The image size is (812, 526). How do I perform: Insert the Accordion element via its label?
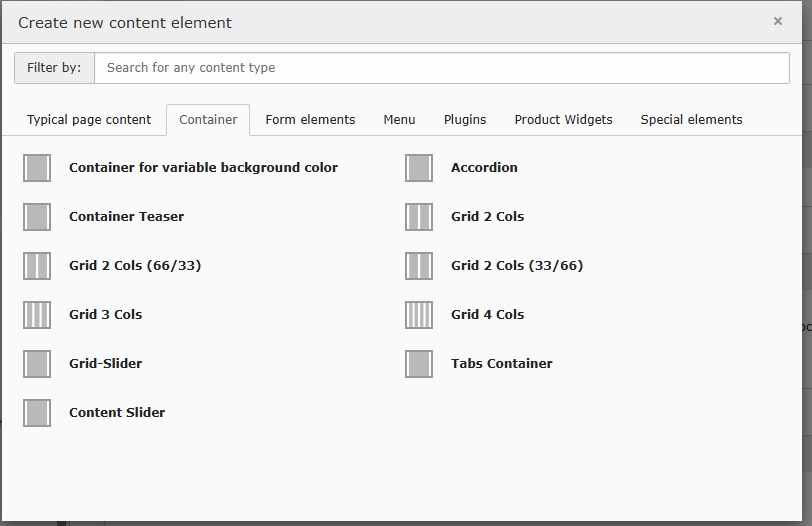484,168
